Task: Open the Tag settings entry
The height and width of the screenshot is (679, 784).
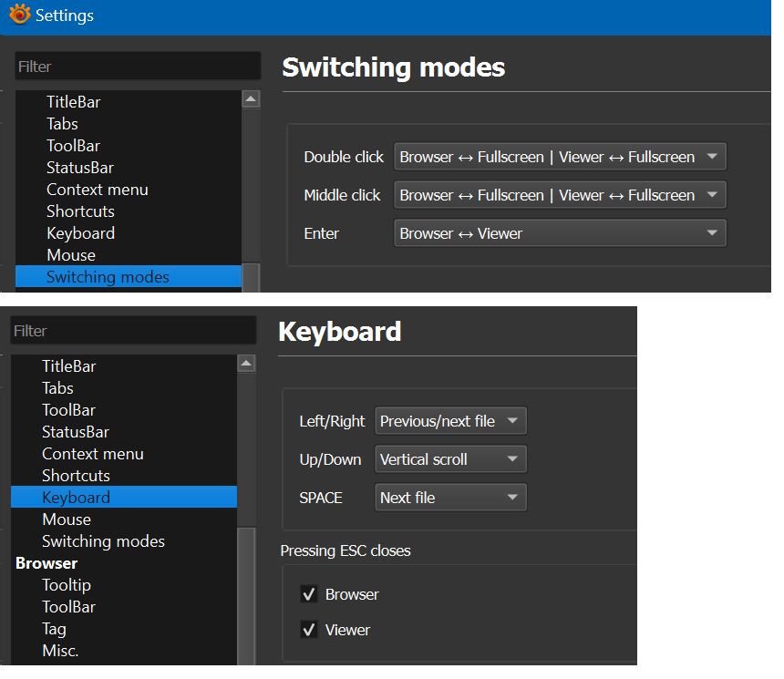Action: pyautogui.click(x=54, y=629)
